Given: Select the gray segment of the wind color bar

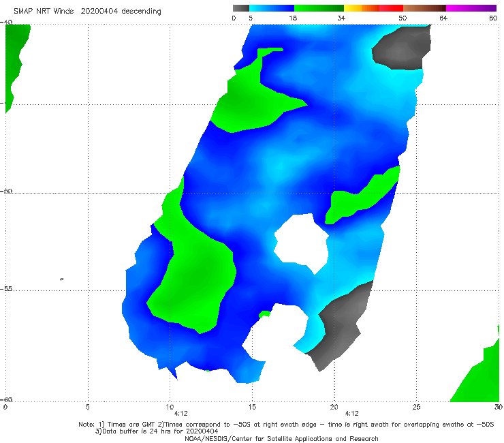Looking at the screenshot, I should (241, 8).
